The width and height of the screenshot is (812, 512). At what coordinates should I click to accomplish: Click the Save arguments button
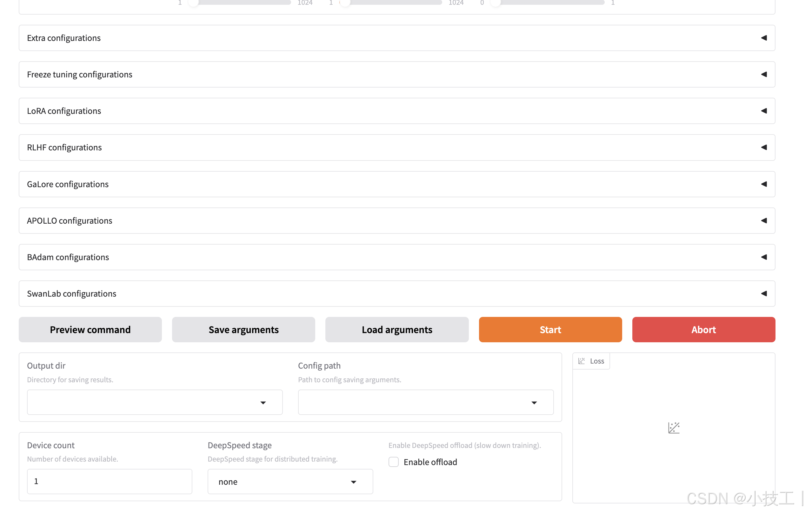pos(243,329)
